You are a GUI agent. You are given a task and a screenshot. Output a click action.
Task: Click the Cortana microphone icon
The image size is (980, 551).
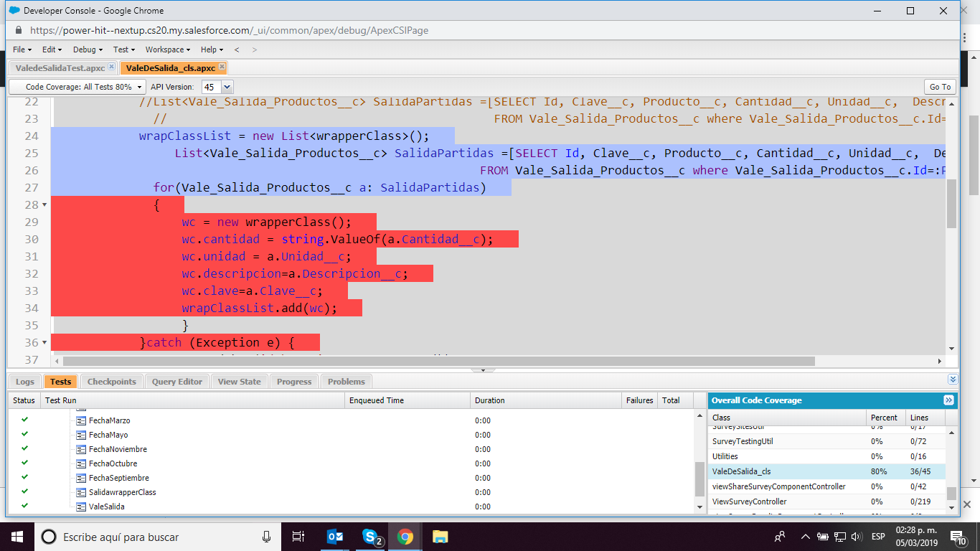266,537
